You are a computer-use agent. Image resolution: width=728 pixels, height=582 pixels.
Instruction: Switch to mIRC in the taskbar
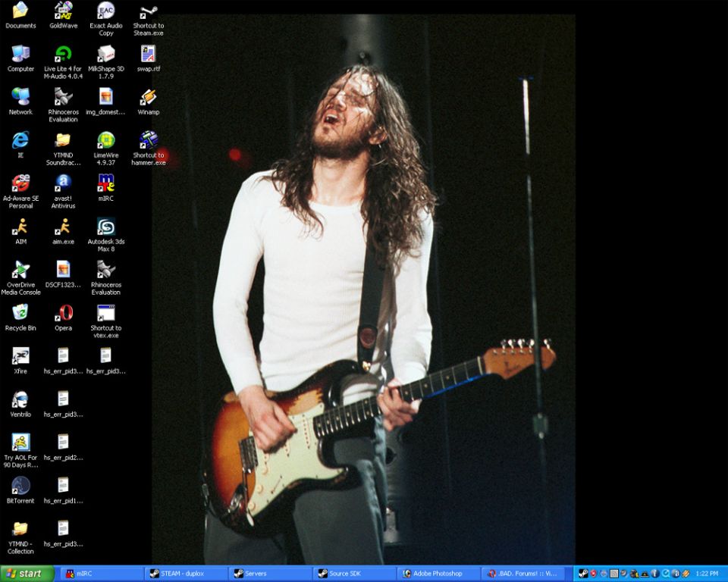pyautogui.click(x=101, y=574)
